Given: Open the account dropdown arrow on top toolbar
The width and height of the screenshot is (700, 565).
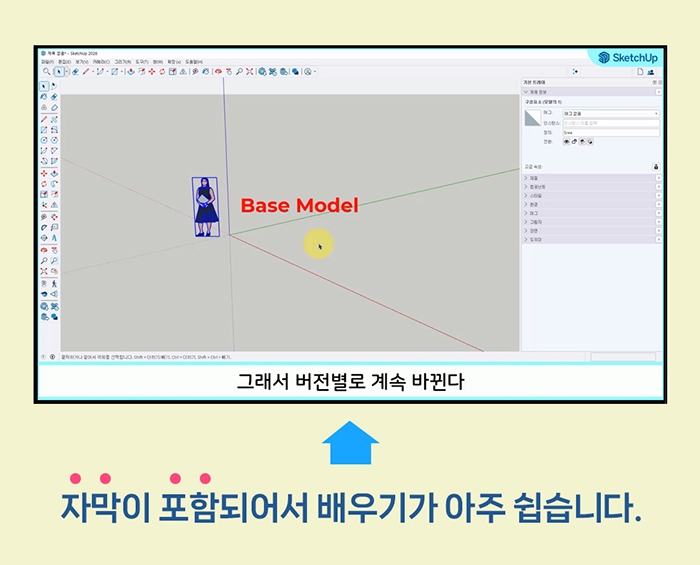Looking at the screenshot, I should (x=315, y=71).
